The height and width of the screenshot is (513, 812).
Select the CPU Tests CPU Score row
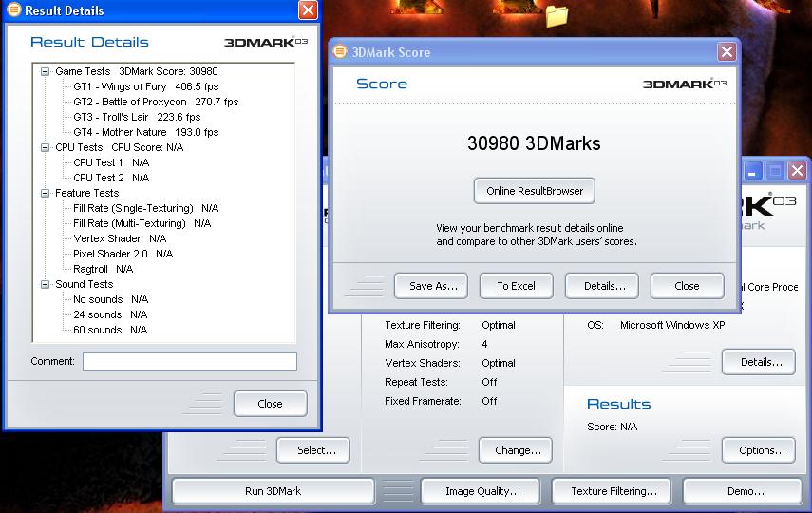pyautogui.click(x=119, y=147)
